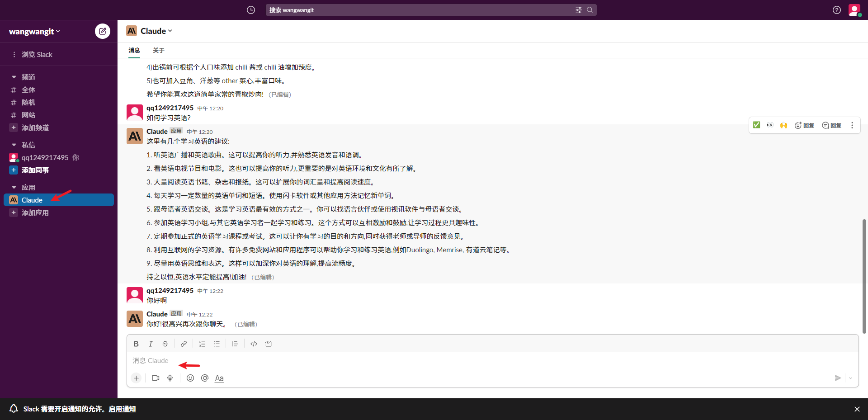This screenshot has height=420, width=868.
Task: Click 添加频道 in sidebar
Action: 35,128
